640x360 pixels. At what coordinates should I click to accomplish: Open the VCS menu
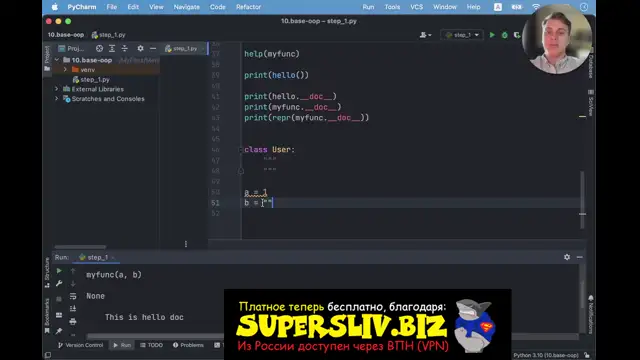point(416,7)
